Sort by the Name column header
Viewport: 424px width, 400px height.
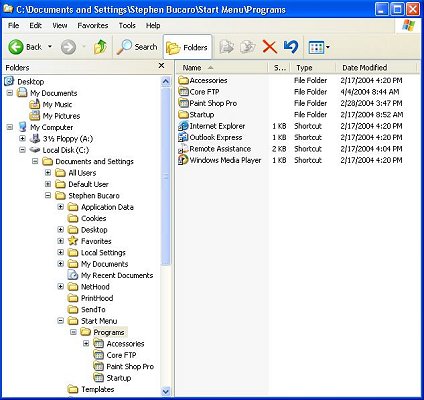pos(222,68)
